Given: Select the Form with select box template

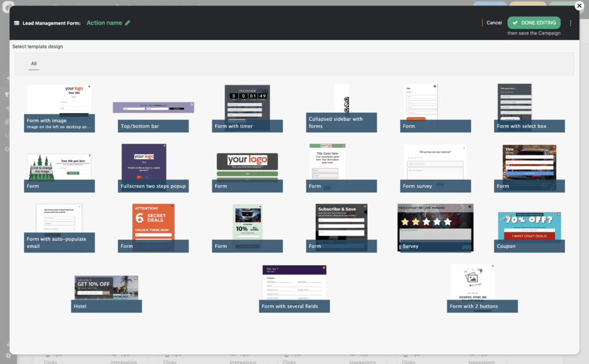Looking at the screenshot, I should coord(530,108).
